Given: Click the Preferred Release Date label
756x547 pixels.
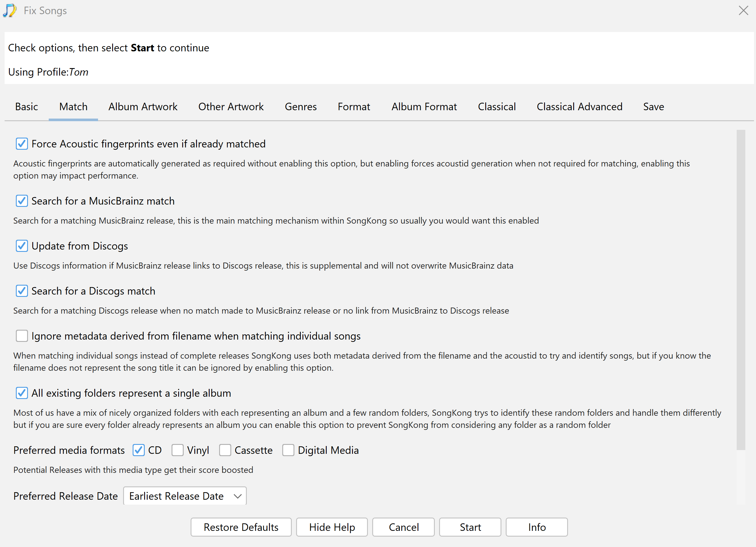Looking at the screenshot, I should click(66, 496).
